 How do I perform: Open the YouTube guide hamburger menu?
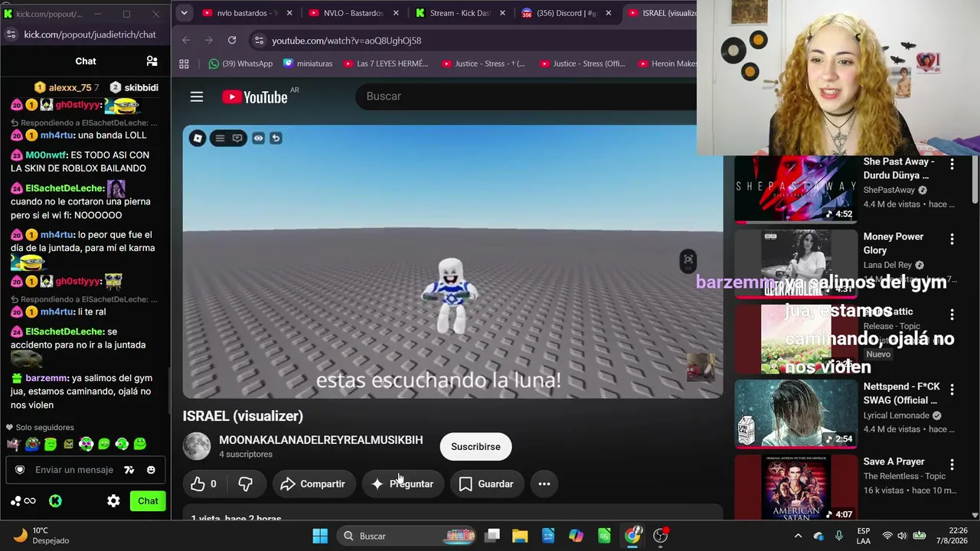coord(197,96)
